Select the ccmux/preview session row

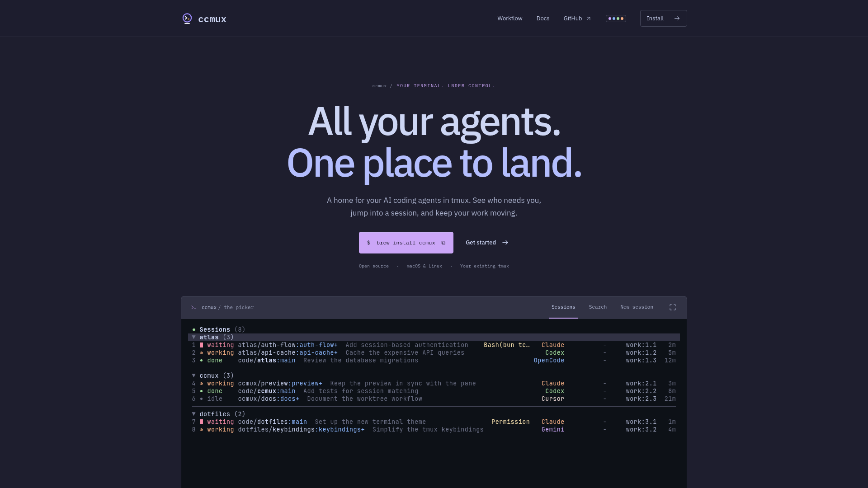coord(434,384)
